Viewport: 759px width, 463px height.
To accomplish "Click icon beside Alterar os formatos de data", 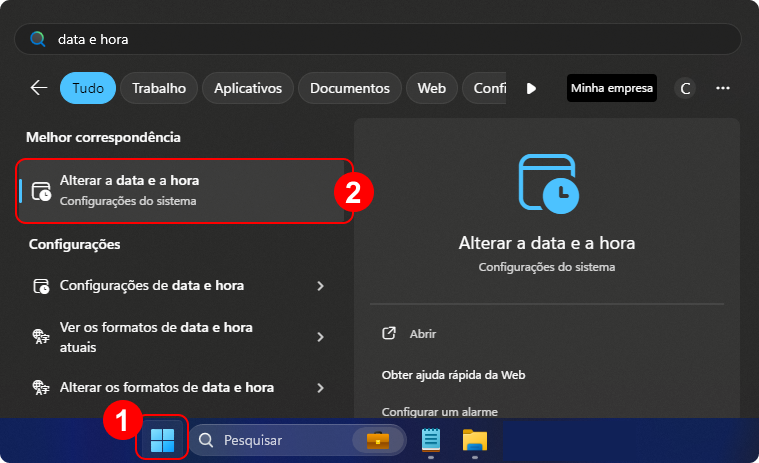I will 41,388.
